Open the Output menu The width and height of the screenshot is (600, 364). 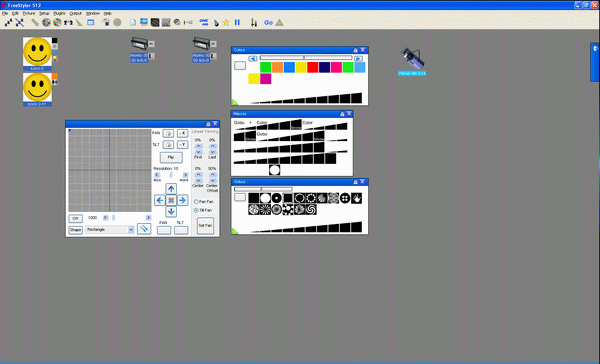tap(75, 13)
